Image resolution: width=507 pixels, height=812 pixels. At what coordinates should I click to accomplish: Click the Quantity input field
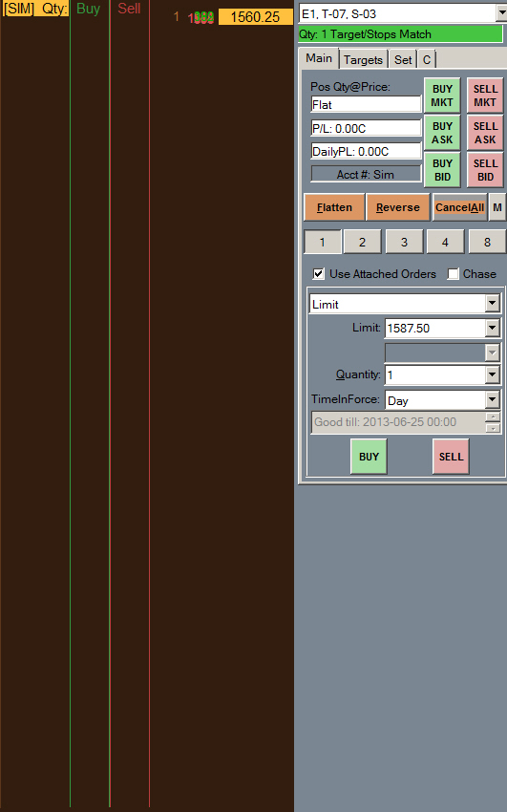pyautogui.click(x=435, y=374)
